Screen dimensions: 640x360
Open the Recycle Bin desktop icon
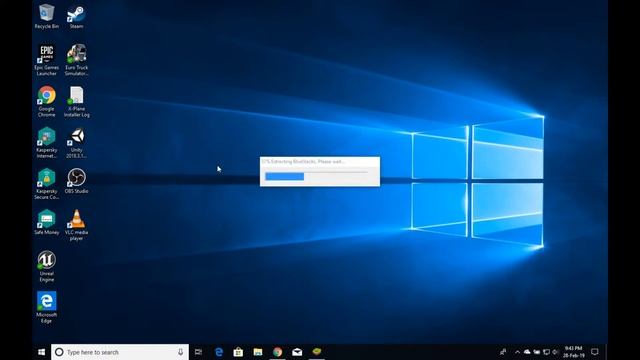[x=47, y=16]
